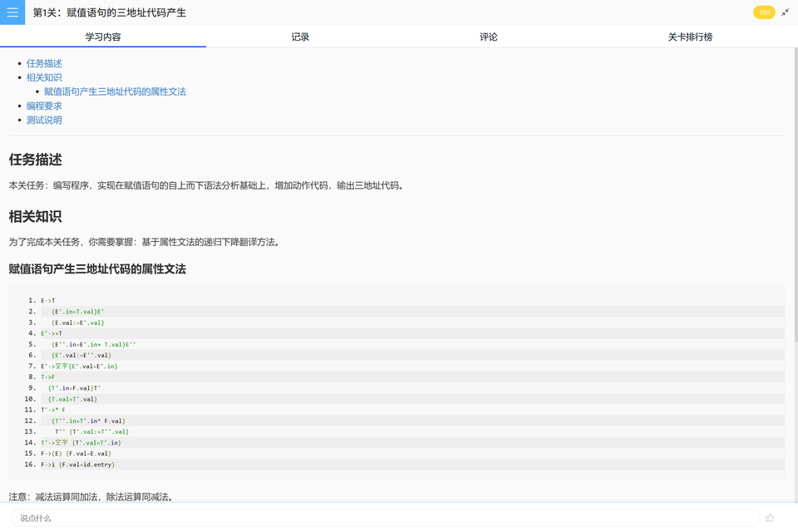The height and width of the screenshot is (532, 798).
Task: Follow the 编程要求 link
Action: click(x=43, y=106)
